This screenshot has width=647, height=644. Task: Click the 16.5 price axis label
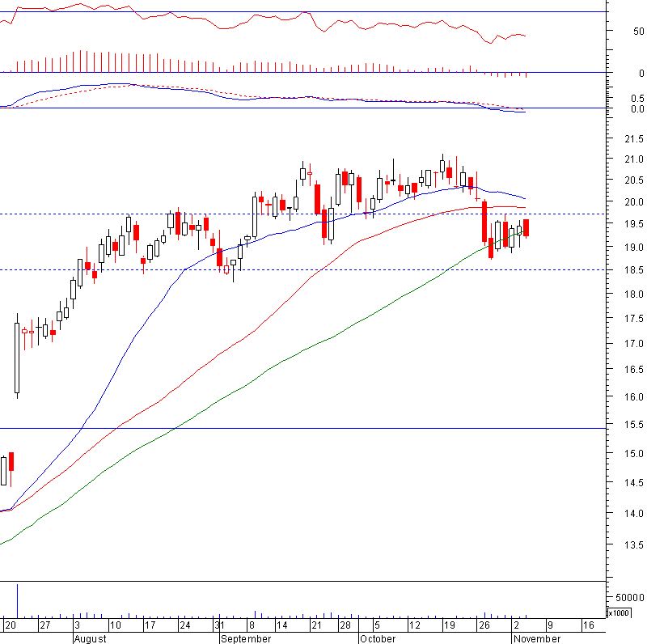pyautogui.click(x=634, y=370)
